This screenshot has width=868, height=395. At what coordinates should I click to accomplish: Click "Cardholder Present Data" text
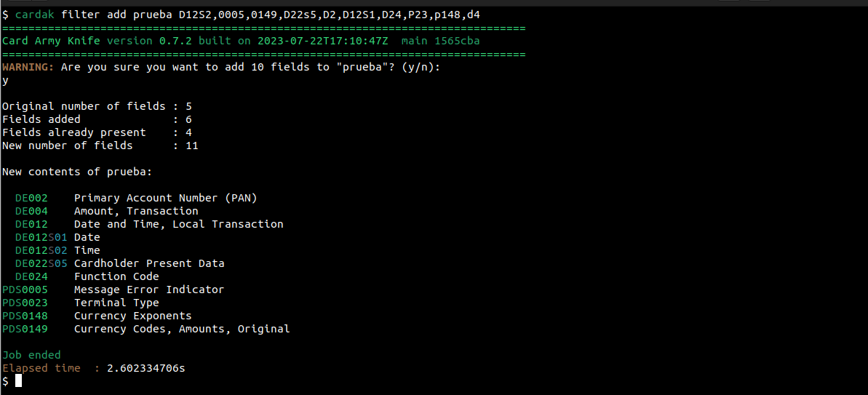coord(149,263)
